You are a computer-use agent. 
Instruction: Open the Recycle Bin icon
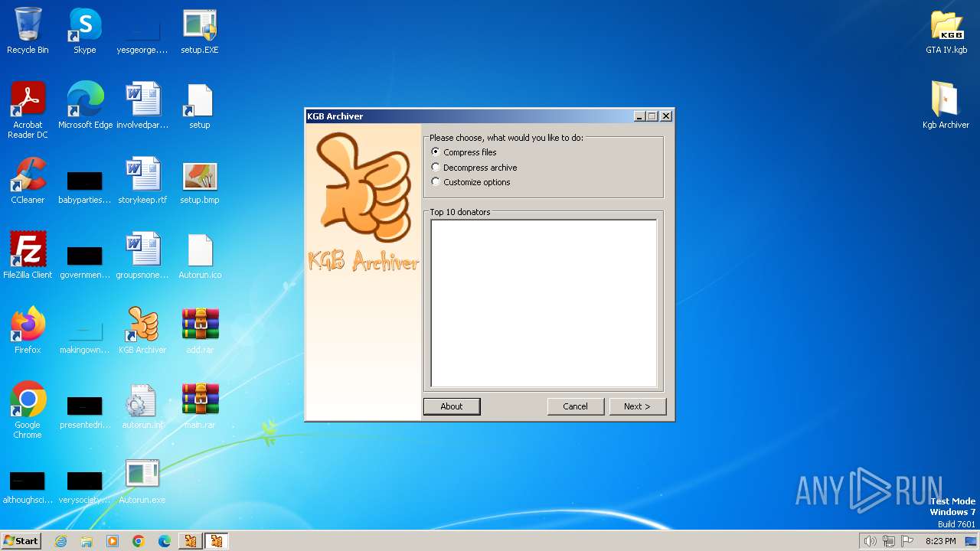28,31
